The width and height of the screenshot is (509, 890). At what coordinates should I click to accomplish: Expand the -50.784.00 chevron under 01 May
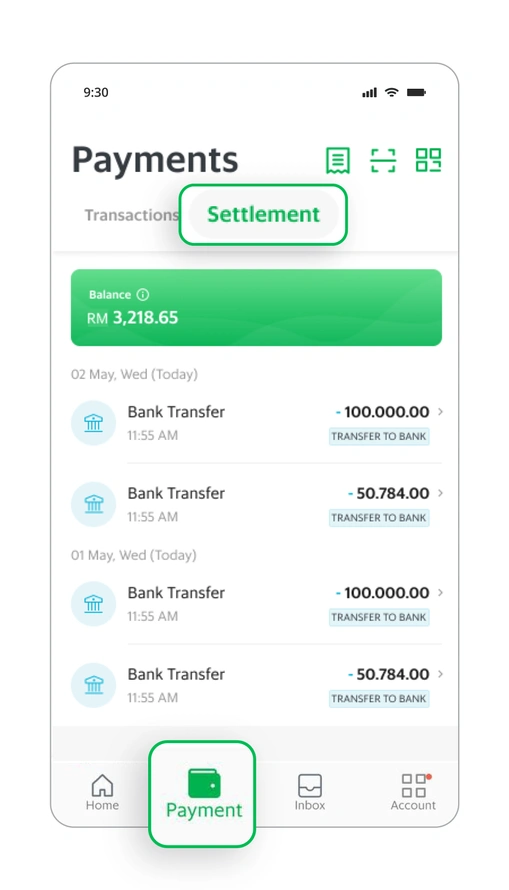click(440, 674)
